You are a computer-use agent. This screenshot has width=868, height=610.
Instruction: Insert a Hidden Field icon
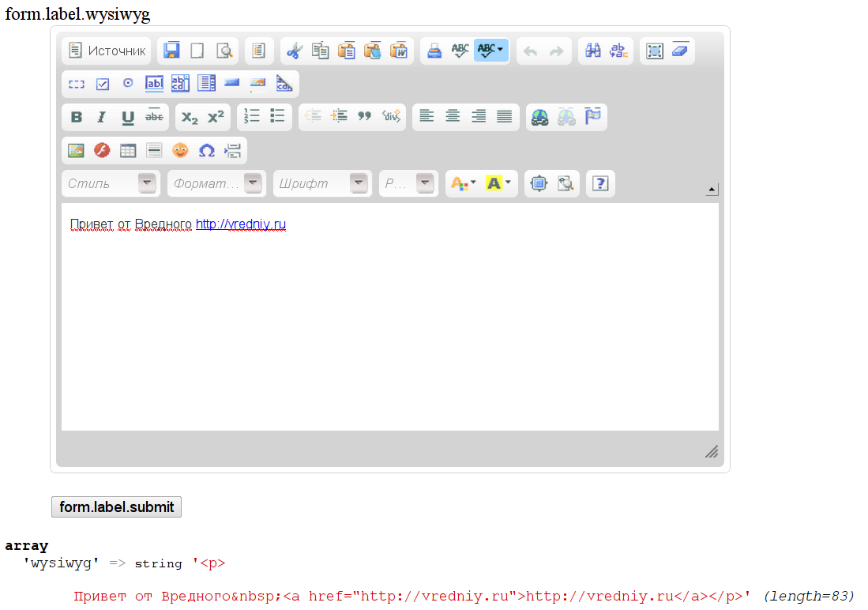tap(284, 84)
